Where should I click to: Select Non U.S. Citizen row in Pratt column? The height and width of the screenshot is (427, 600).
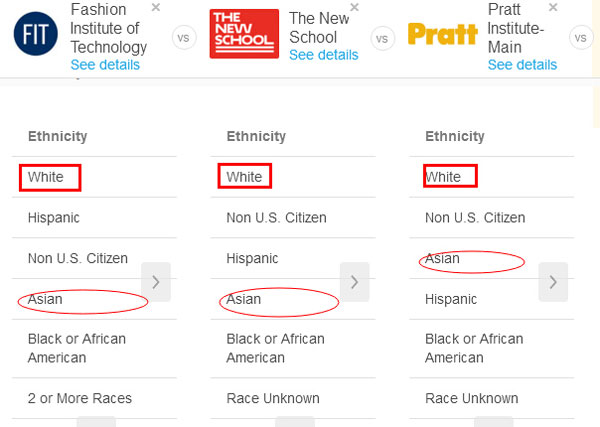(492, 218)
